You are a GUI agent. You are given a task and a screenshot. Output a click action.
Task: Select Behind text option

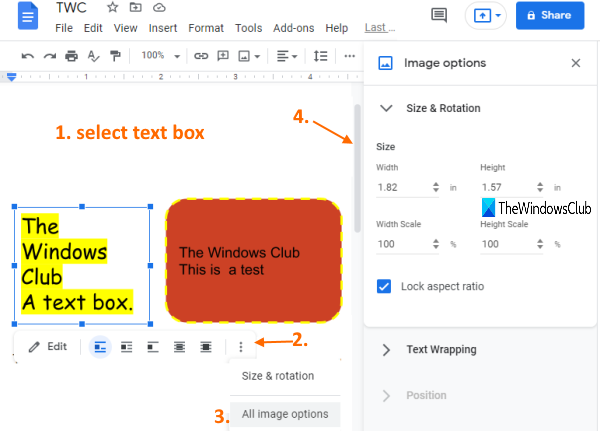pos(179,347)
